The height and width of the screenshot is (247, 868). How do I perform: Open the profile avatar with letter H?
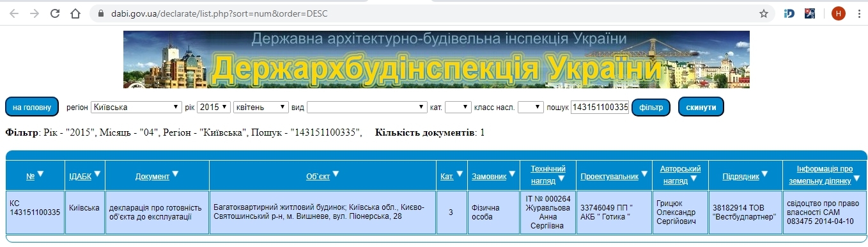838,13
